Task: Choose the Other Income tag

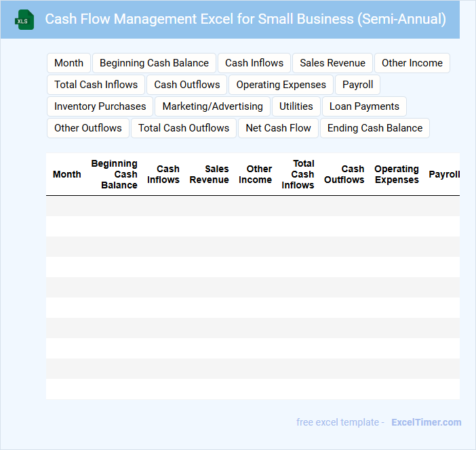Action: click(412, 63)
